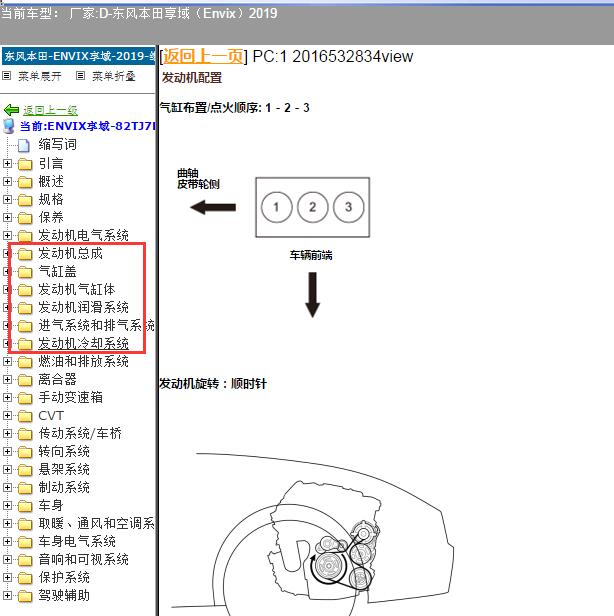Click the 返回上一页 link

click(203, 56)
